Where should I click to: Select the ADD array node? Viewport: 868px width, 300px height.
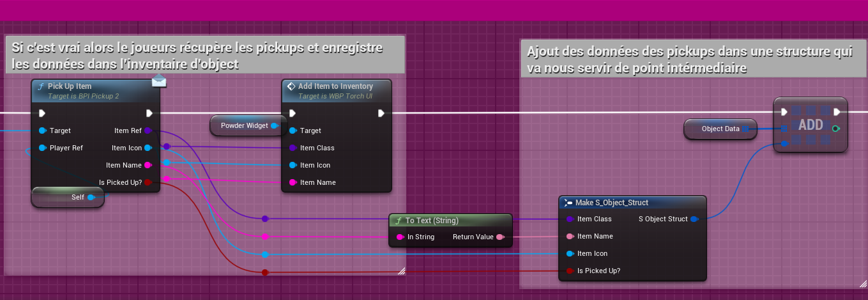(x=811, y=125)
